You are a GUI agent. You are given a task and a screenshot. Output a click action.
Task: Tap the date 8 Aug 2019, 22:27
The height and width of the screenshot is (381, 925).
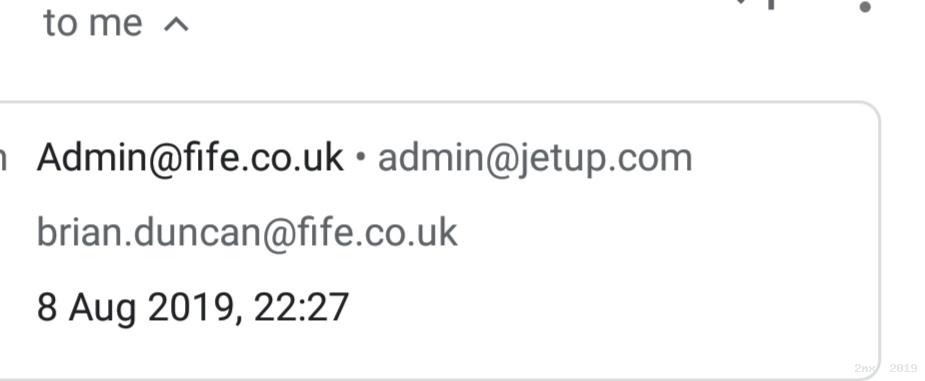192,307
